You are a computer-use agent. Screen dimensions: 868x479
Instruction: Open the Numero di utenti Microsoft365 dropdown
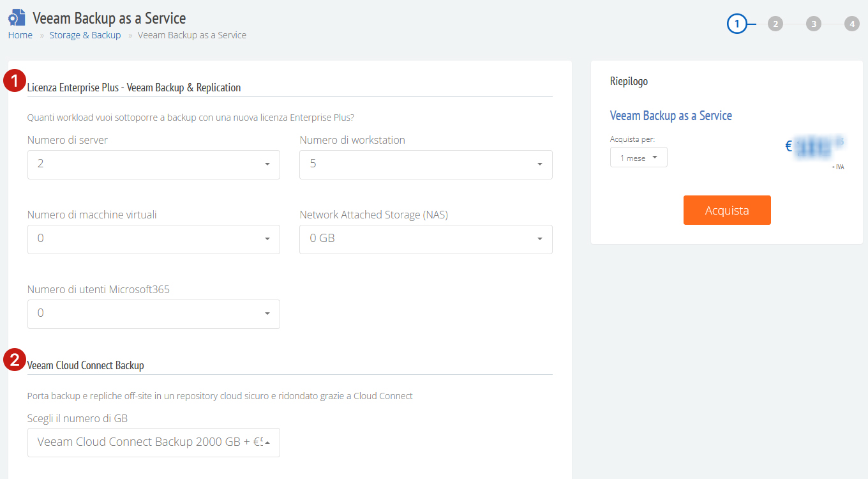[154, 314]
